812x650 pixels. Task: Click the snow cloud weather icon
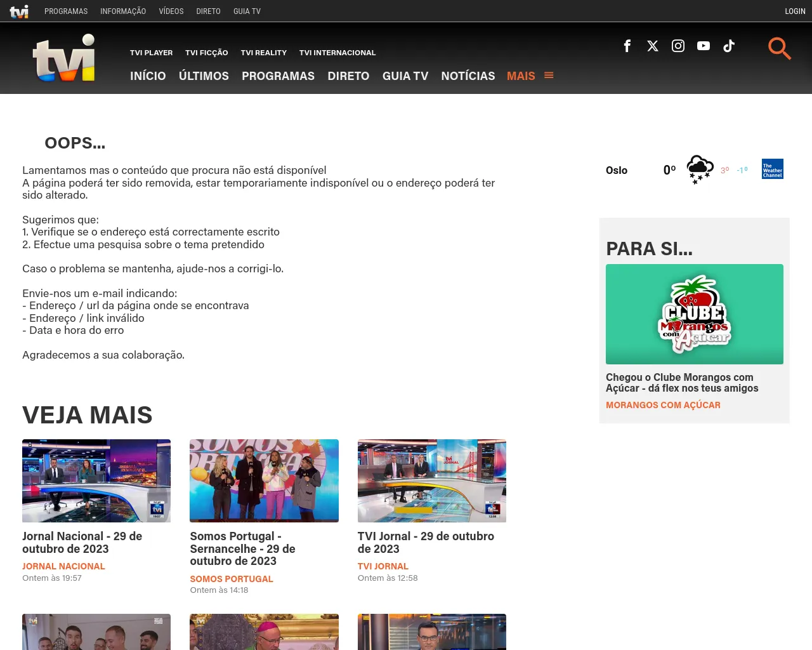700,169
